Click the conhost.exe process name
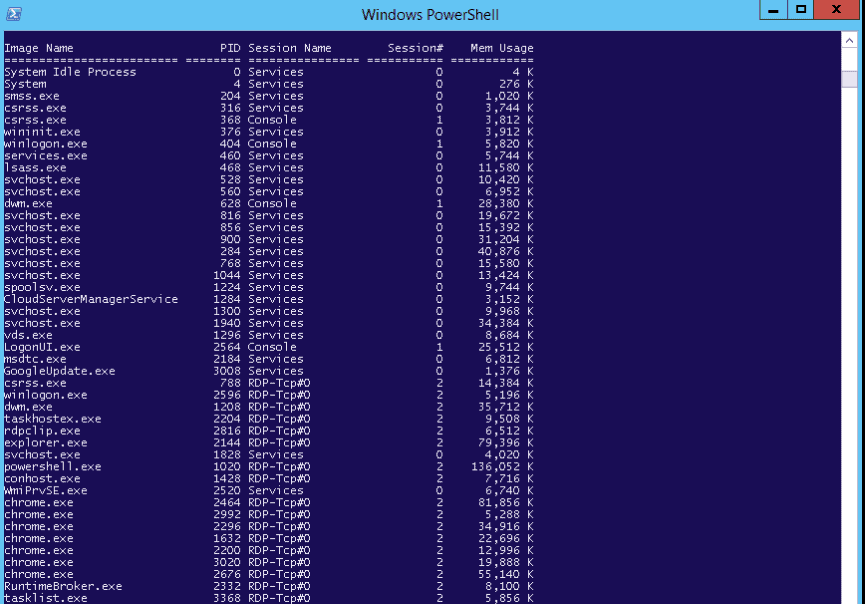Image resolution: width=865 pixels, height=604 pixels. (x=42, y=479)
